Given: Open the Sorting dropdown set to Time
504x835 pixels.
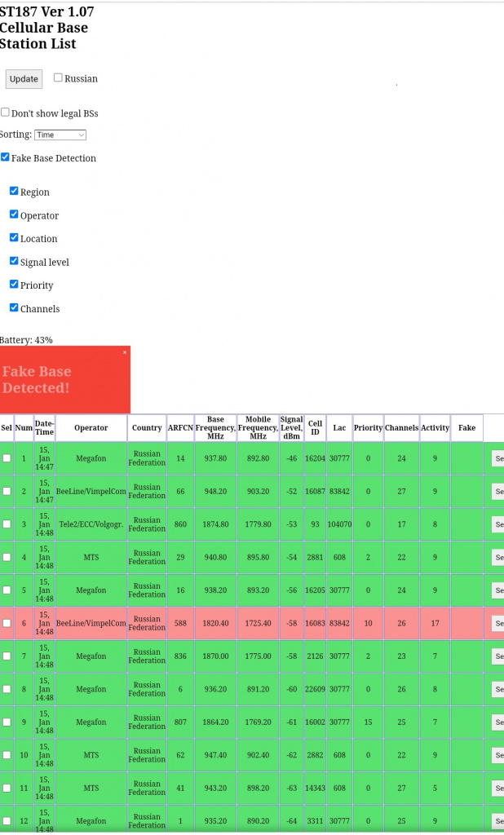Looking at the screenshot, I should pos(60,135).
